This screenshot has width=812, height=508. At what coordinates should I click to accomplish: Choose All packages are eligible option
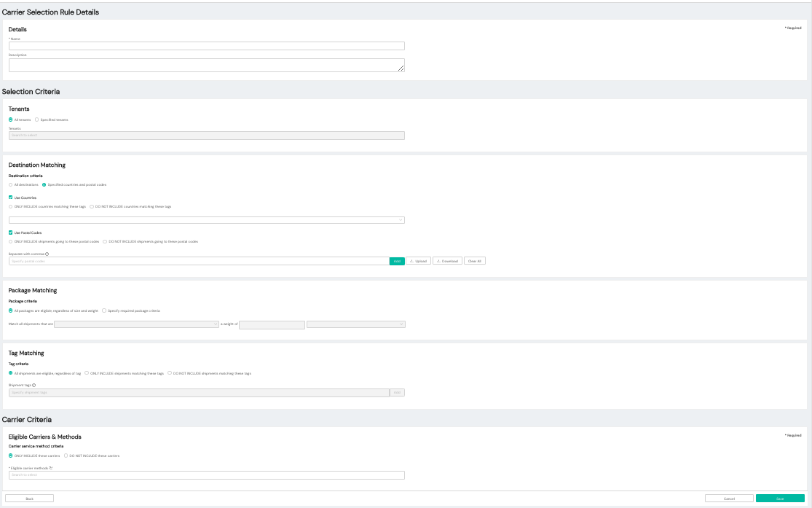click(10, 310)
